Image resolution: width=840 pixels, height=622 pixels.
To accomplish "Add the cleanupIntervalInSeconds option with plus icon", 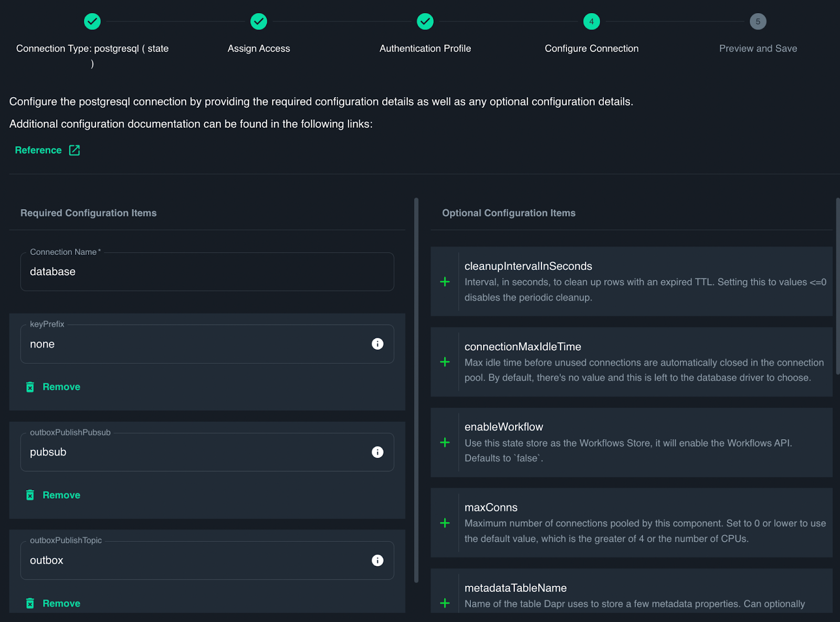I will pos(445,282).
